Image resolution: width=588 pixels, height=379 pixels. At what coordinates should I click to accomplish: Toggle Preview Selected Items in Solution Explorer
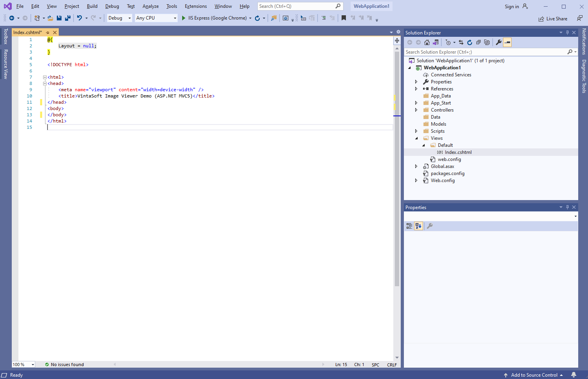(x=507, y=42)
